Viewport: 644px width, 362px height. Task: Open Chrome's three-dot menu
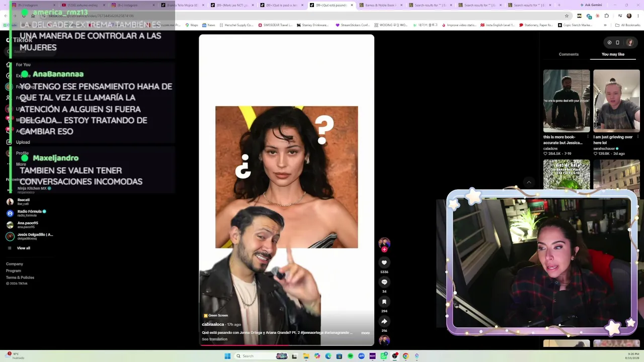click(637, 16)
